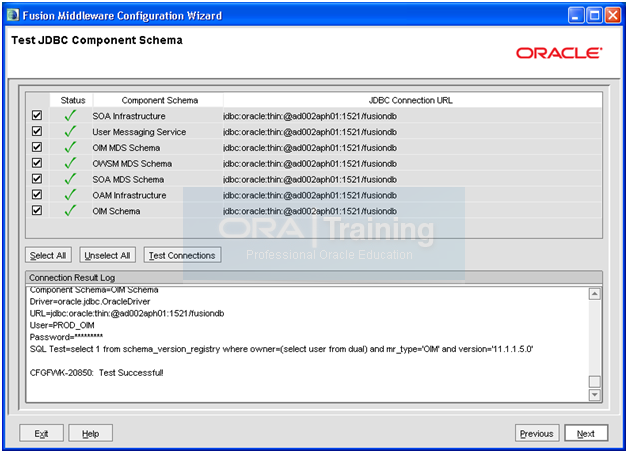Click the Unselect All button
This screenshot has height=453, width=628.
pos(107,255)
